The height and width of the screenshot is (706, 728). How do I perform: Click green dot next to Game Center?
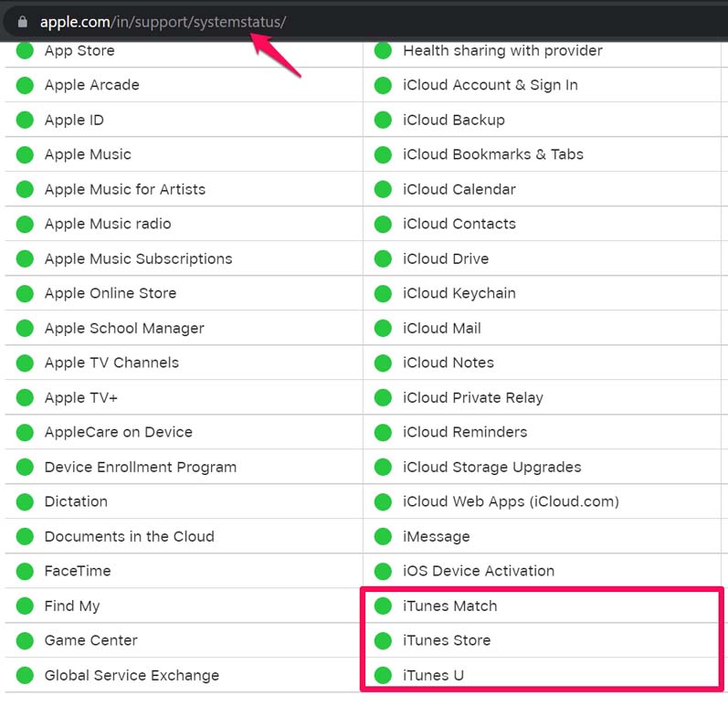click(x=25, y=640)
